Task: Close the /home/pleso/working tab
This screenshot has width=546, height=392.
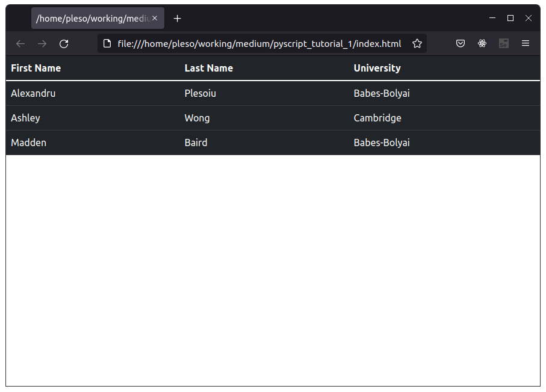Action: 155,18
